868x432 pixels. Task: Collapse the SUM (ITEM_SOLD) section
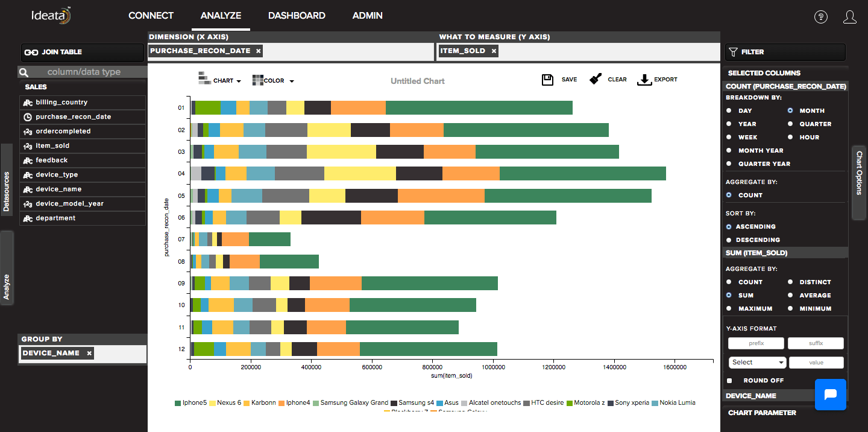pyautogui.click(x=785, y=253)
